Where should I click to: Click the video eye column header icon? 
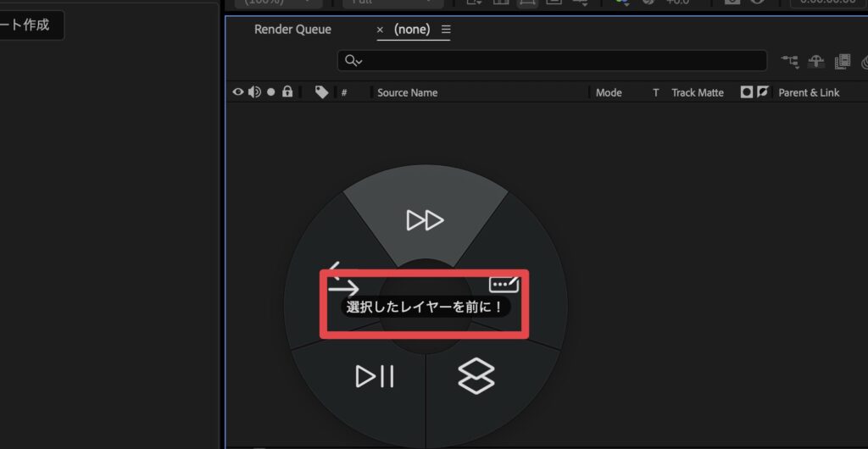[x=238, y=92]
